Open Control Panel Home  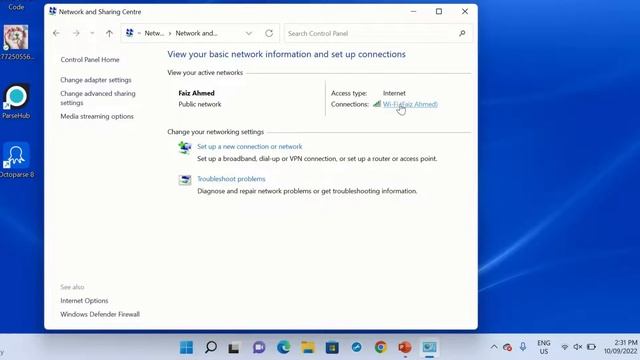pyautogui.click(x=90, y=60)
